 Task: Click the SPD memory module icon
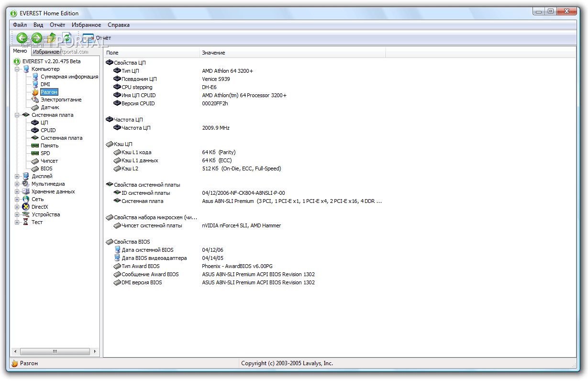(35, 153)
